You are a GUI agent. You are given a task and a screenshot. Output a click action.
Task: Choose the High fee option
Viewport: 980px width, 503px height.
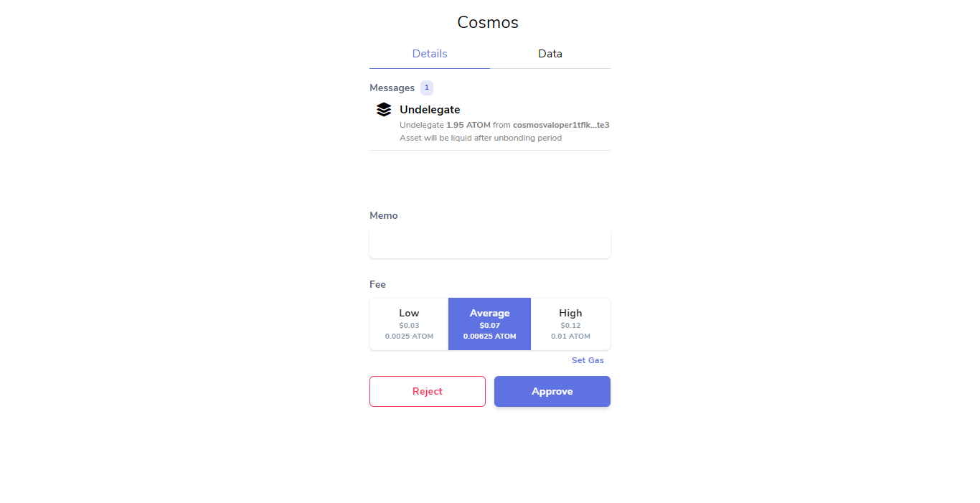point(571,324)
